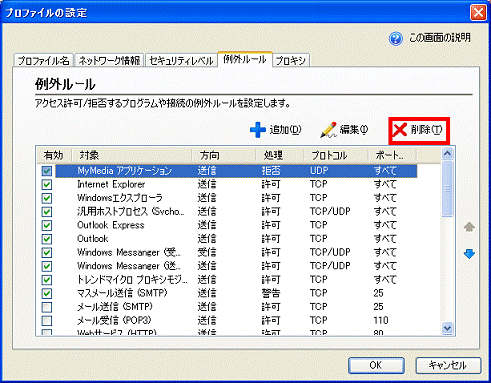The height and width of the screenshot is (383, 491).
Task: Click the pencil 編集 icon
Action: click(x=328, y=130)
